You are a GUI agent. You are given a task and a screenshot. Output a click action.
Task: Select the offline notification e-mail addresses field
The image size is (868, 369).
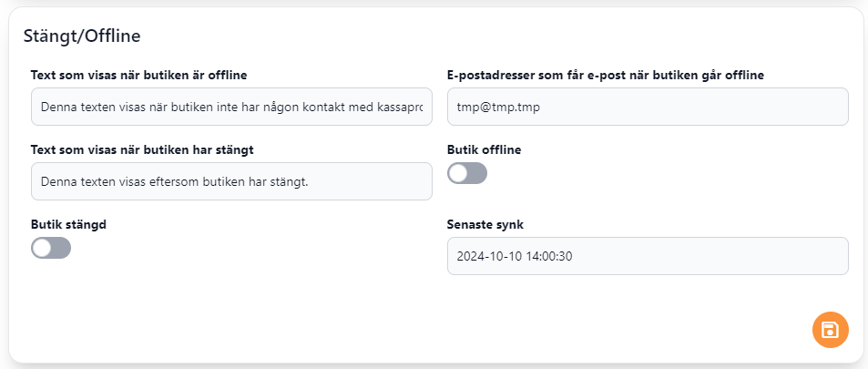(648, 107)
